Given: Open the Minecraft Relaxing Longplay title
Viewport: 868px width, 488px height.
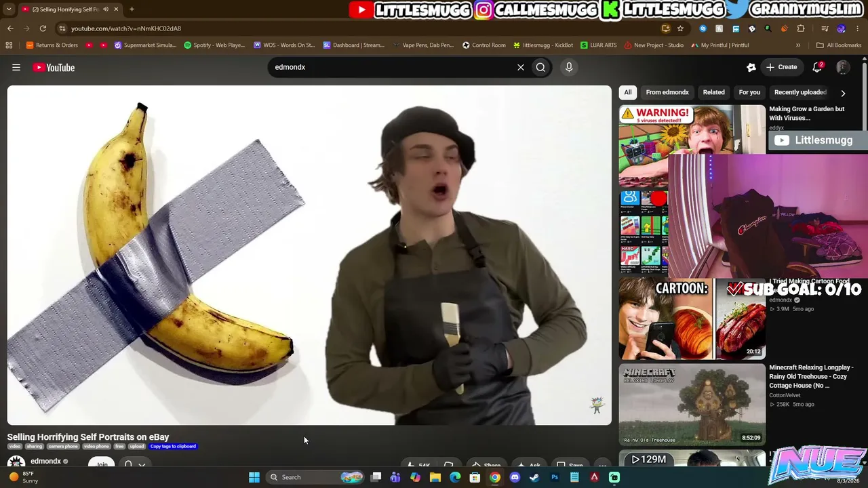Looking at the screenshot, I should click(x=811, y=376).
